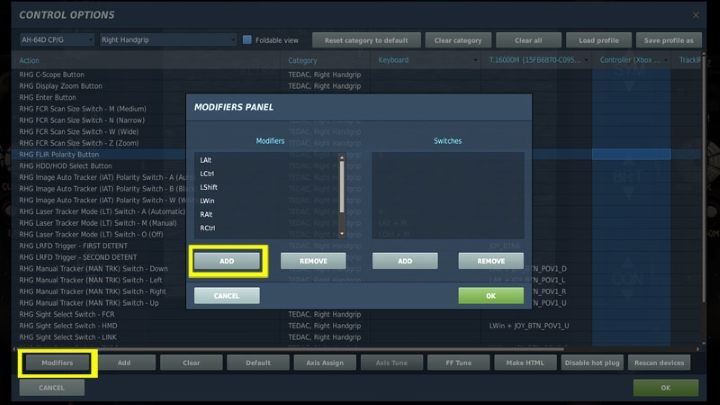Open the Right Handgrip category dropdown
Image resolution: width=720 pixels, height=405 pixels.
click(168, 40)
